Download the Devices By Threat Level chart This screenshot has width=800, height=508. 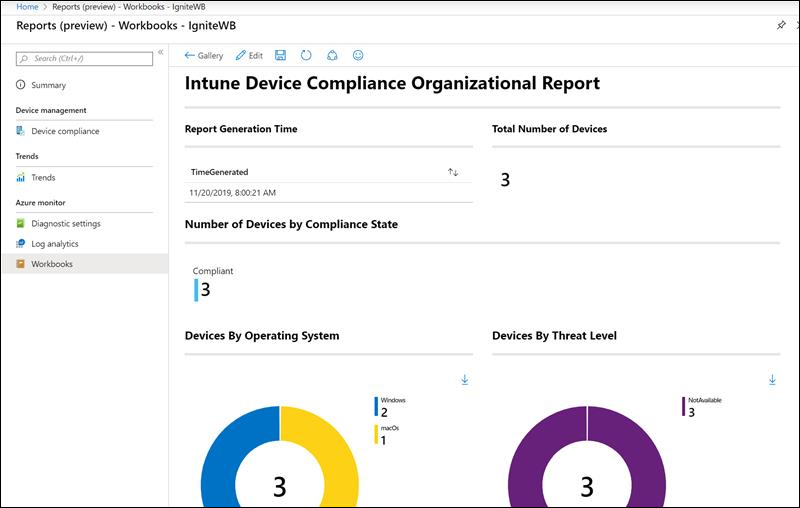tap(772, 380)
